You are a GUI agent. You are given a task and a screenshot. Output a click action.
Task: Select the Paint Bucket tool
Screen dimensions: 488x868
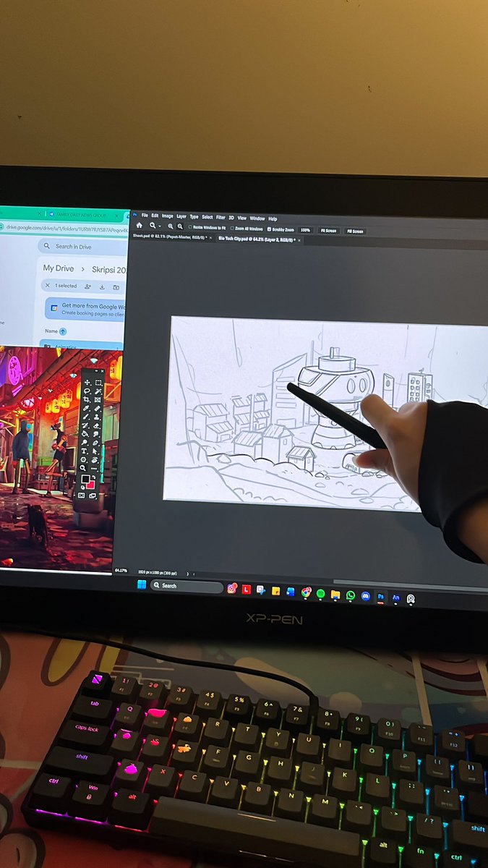tap(85, 434)
